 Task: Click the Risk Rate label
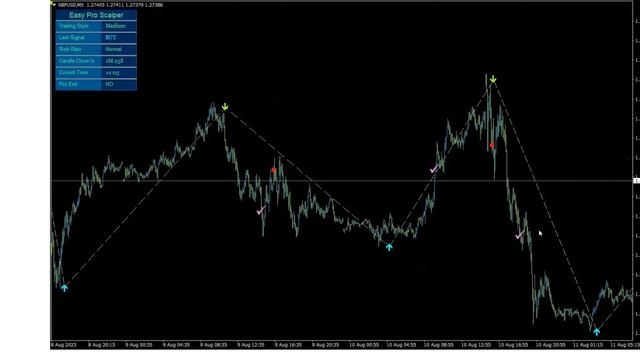point(70,49)
